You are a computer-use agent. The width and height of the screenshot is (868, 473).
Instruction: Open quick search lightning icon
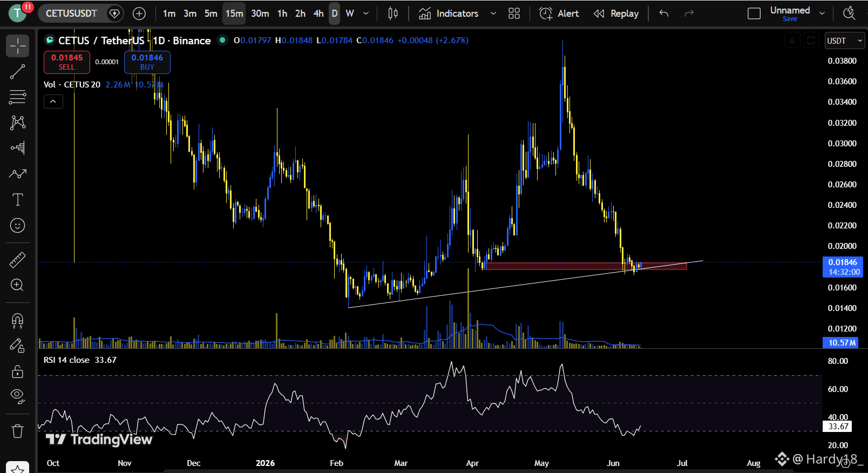pos(850,13)
